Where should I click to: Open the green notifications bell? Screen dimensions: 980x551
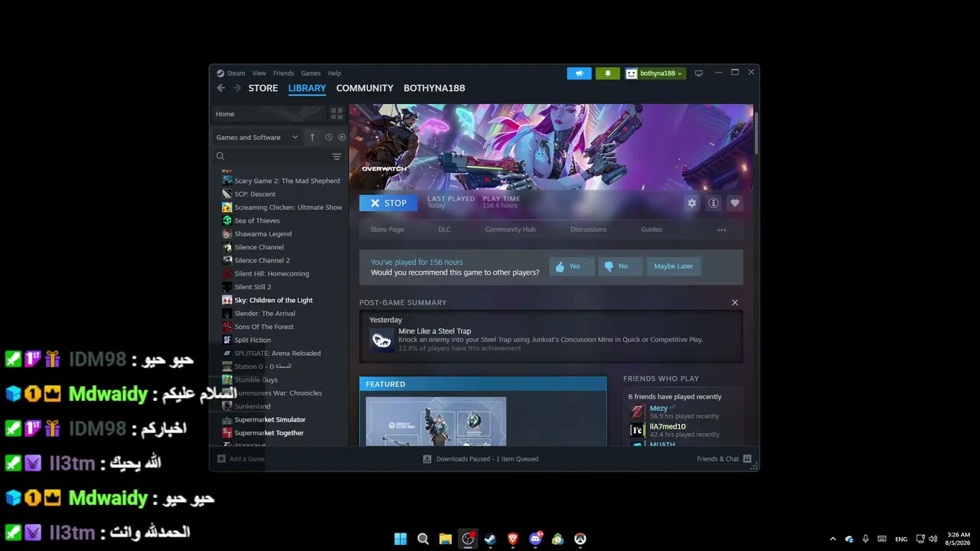coord(608,73)
